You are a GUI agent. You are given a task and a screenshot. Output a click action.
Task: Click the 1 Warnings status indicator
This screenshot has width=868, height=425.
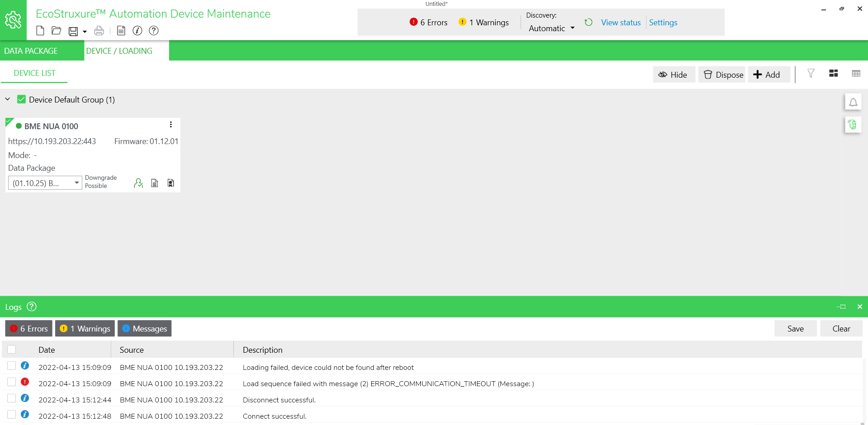pyautogui.click(x=484, y=22)
